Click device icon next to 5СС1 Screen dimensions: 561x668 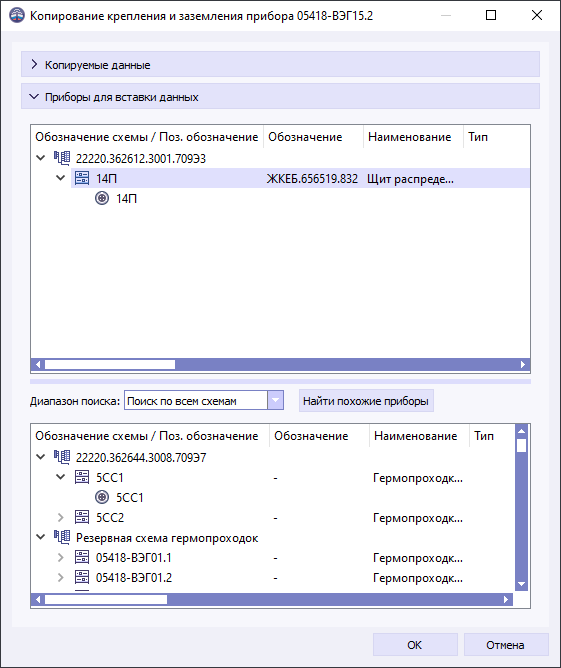pyautogui.click(x=82, y=477)
